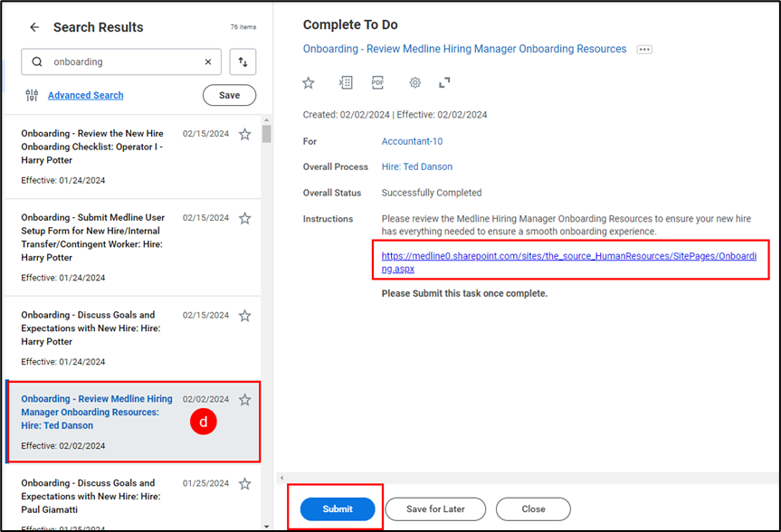Star the Harry Potter checklist task
The width and height of the screenshot is (781, 532).
point(244,133)
